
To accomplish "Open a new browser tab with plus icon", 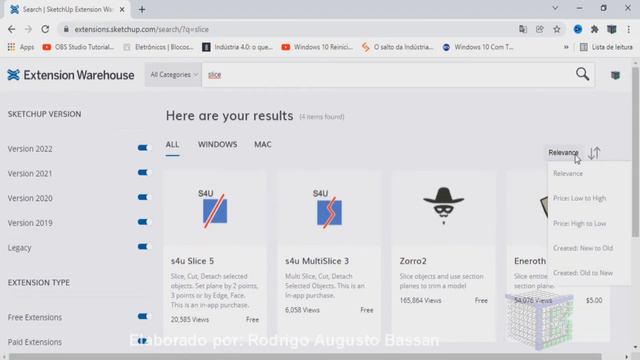I will [142, 9].
